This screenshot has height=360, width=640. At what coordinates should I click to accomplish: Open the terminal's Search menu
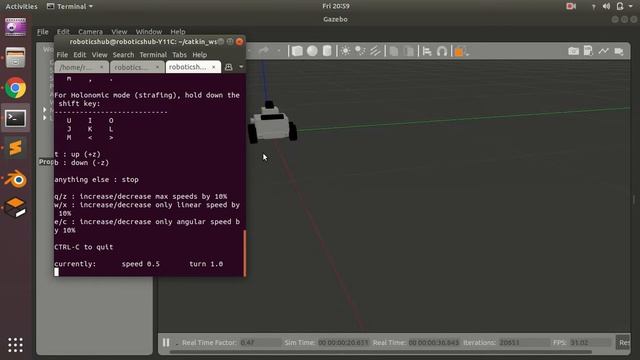(123, 55)
